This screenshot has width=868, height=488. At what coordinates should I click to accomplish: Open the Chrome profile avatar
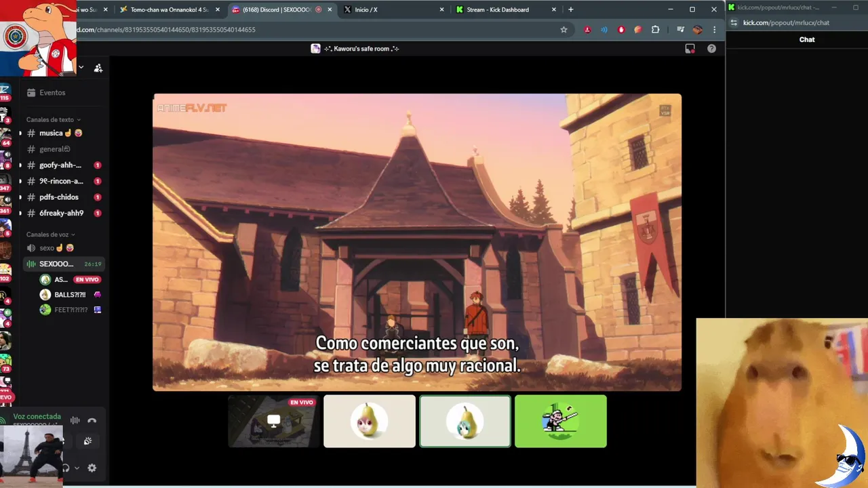coord(697,30)
